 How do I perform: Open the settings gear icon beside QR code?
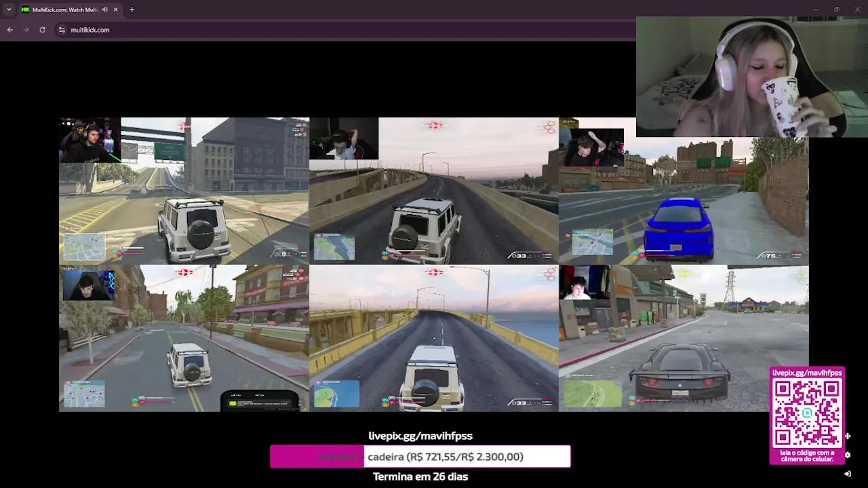[x=848, y=455]
